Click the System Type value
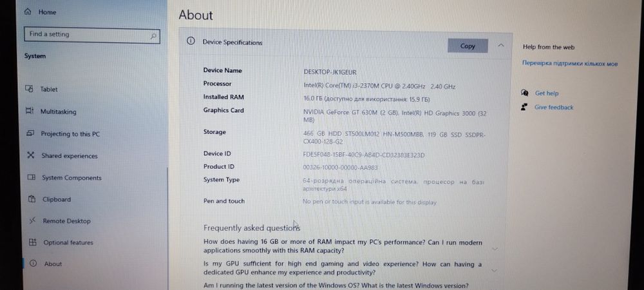Image resolution: width=644 pixels, height=290 pixels. point(393,185)
